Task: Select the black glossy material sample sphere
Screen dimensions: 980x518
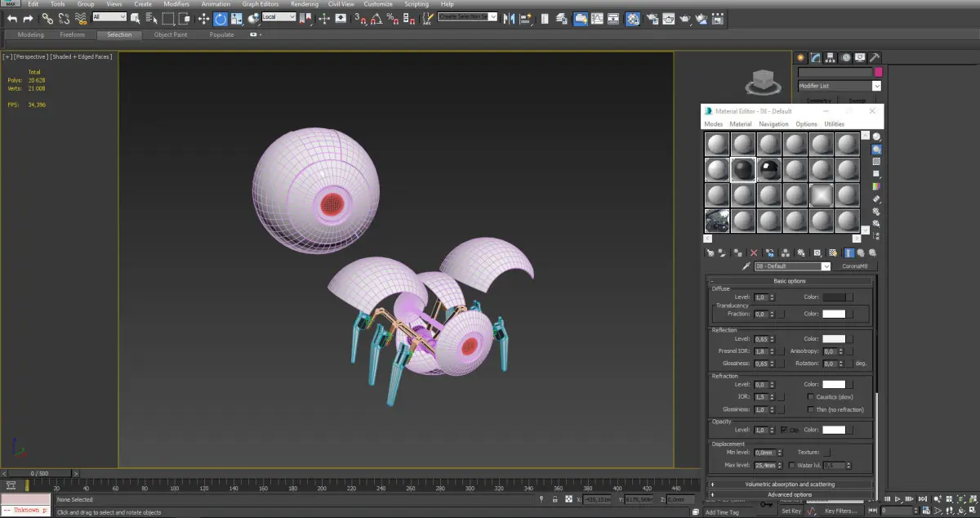Action: (768, 169)
